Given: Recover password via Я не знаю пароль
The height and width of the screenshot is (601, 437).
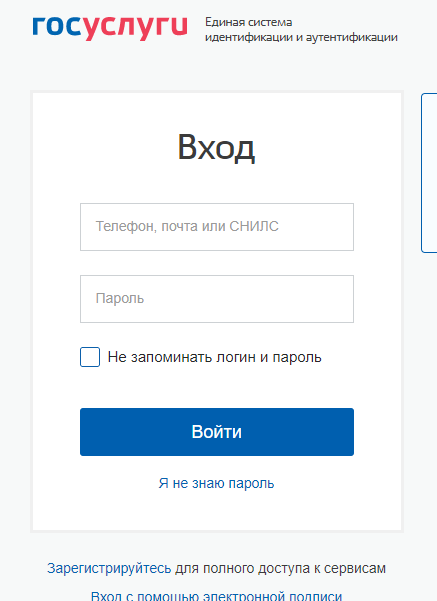Looking at the screenshot, I should [x=216, y=483].
